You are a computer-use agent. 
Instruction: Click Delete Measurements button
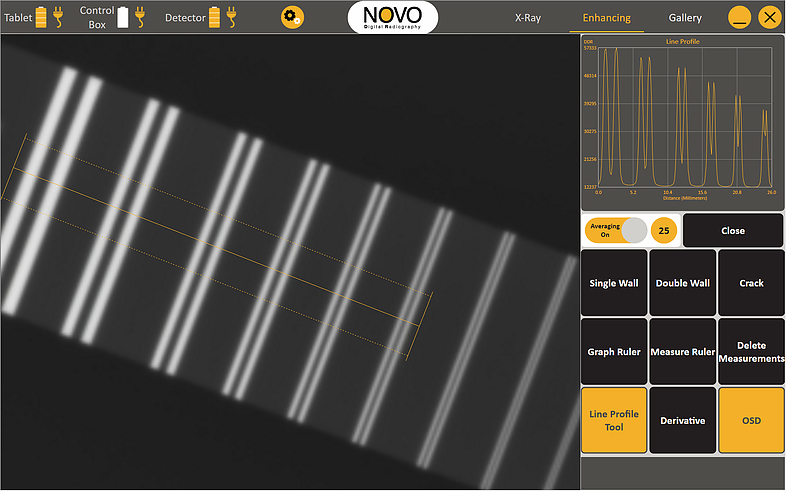point(751,352)
